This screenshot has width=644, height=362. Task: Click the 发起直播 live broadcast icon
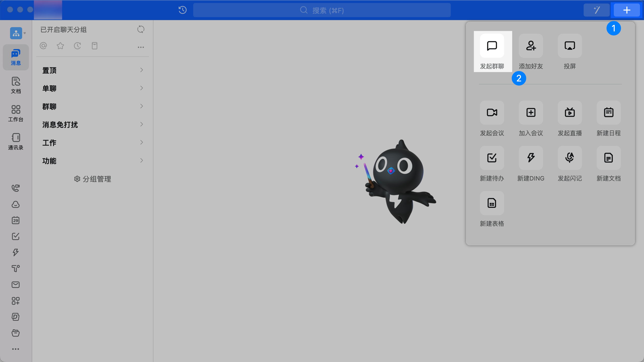click(570, 113)
